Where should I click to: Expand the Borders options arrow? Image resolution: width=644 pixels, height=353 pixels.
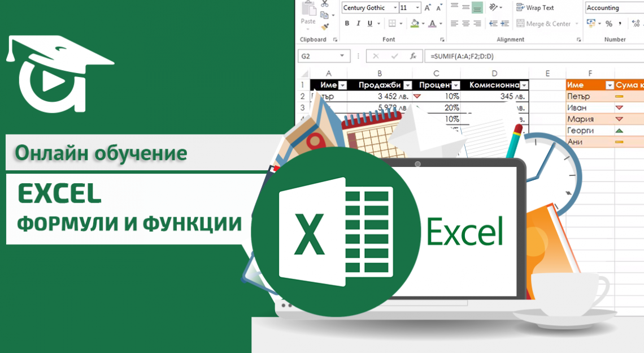pos(401,23)
